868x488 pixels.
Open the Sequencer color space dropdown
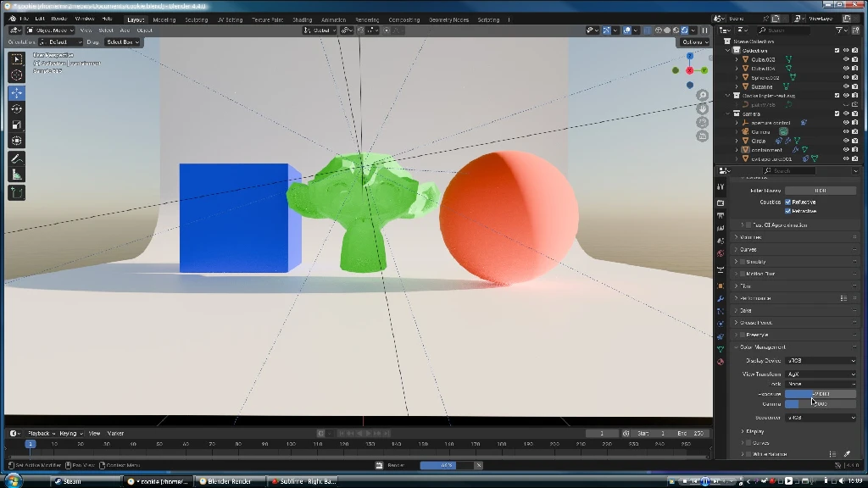tap(821, 418)
